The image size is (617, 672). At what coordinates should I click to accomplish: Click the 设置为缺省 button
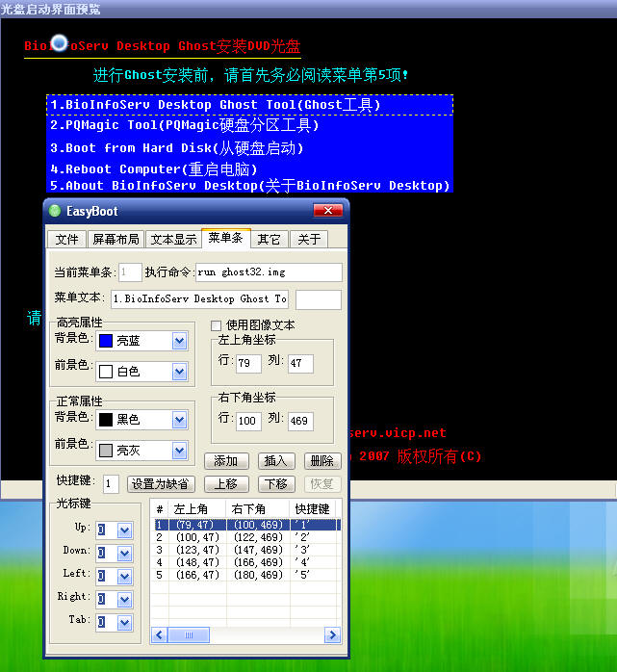161,484
